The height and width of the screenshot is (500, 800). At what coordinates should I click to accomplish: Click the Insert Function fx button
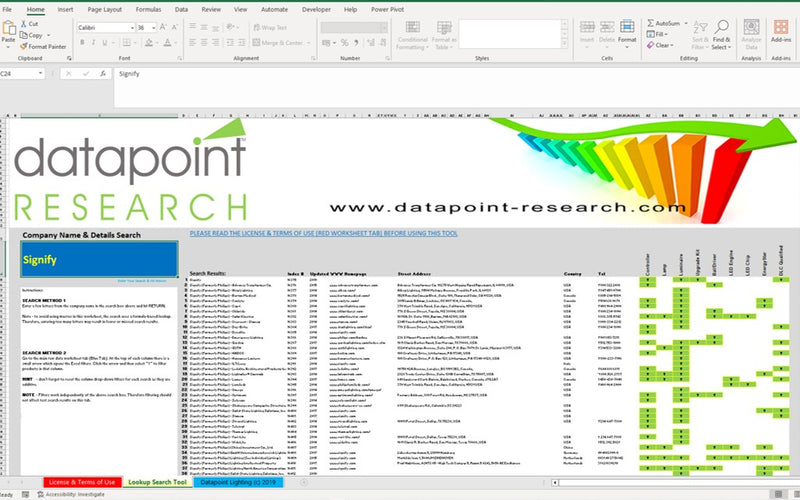[x=103, y=74]
